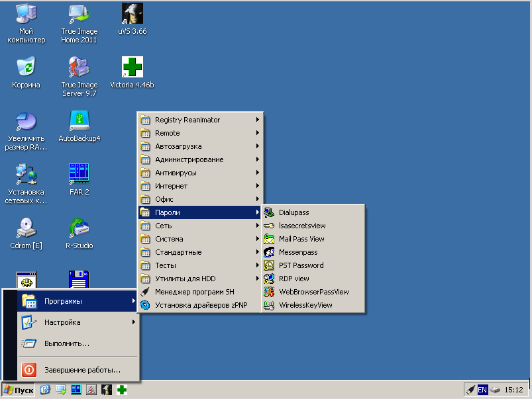Open True Image Server 9.7 shortcut
Screen dimensions: 532x399
coord(79,77)
